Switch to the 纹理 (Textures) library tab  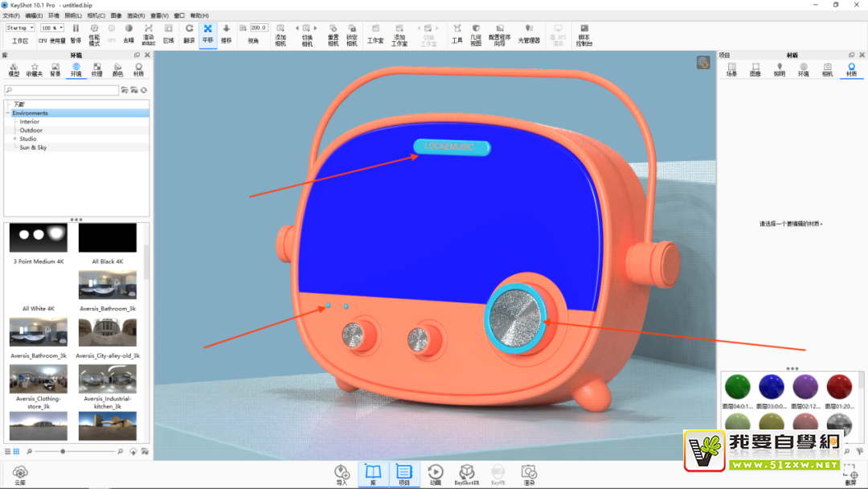click(96, 69)
